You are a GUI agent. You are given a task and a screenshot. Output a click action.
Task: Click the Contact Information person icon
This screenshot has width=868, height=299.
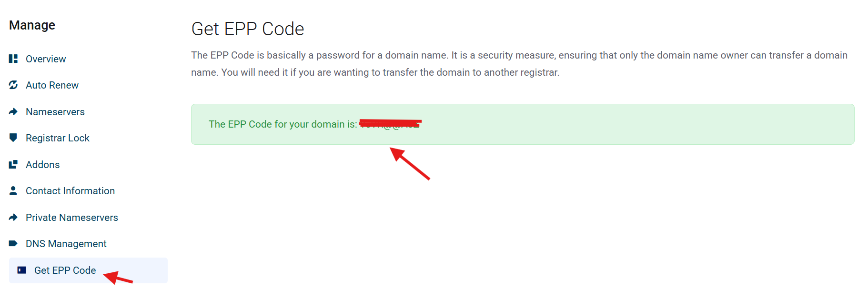(x=13, y=190)
